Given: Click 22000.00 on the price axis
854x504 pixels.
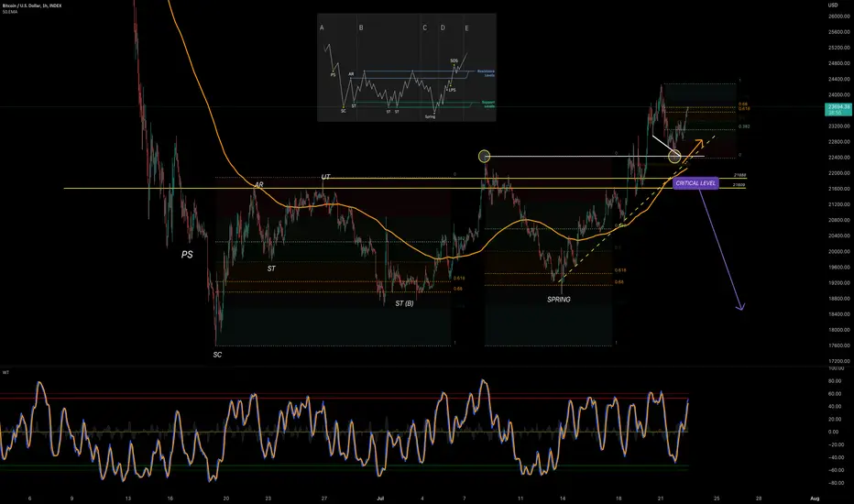Looking at the screenshot, I should pos(839,173).
